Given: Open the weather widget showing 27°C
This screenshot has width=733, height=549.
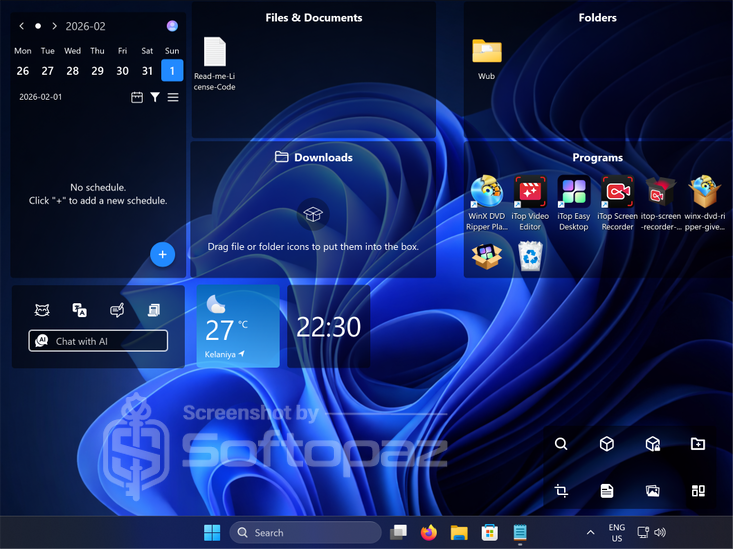Looking at the screenshot, I should point(238,326).
